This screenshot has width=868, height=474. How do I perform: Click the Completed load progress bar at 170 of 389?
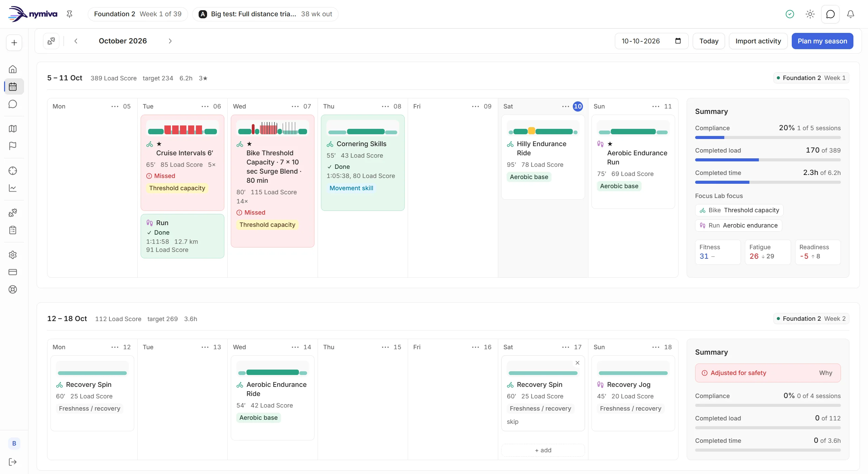pos(768,160)
